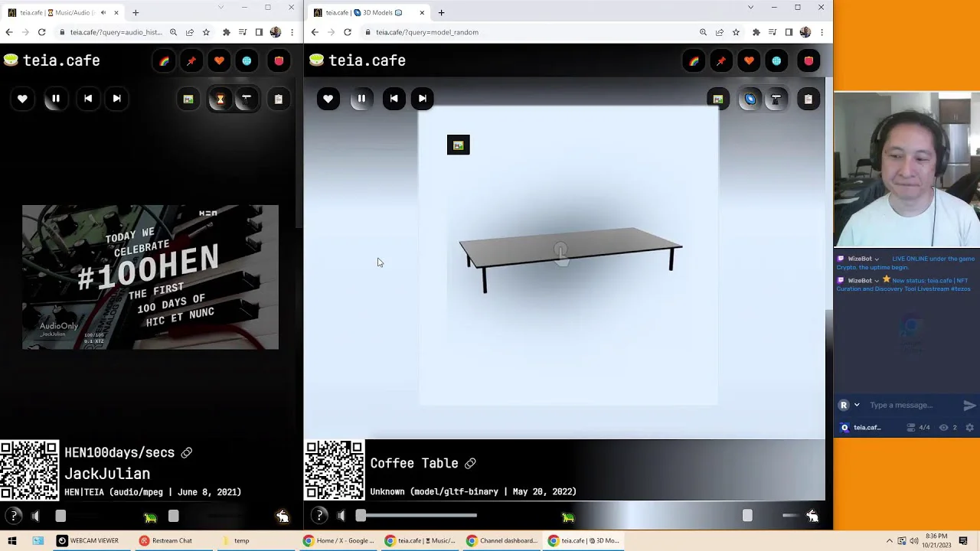Open the tab search chevron in the right Chrome window

750,8
